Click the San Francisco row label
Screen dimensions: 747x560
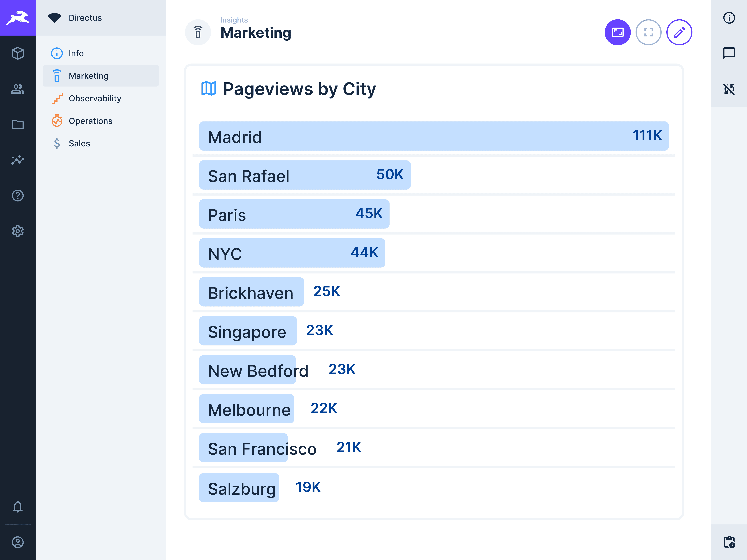(x=262, y=449)
